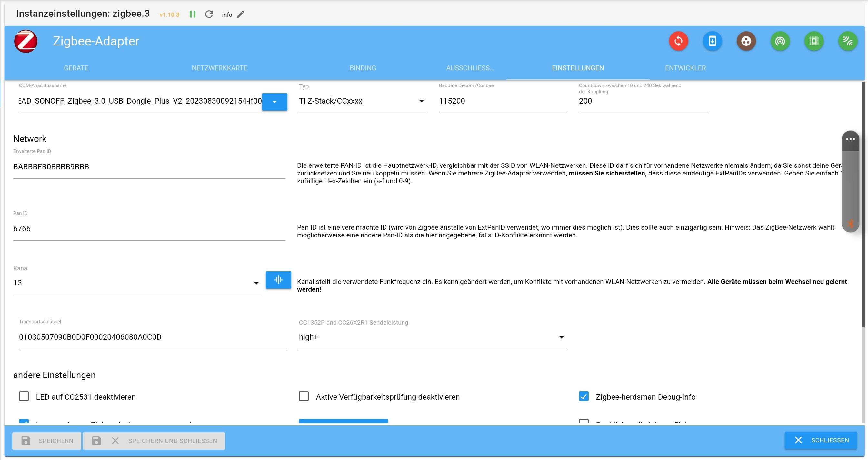Click the Schliessen button
Viewport: 868px width, 460px height.
821,440
